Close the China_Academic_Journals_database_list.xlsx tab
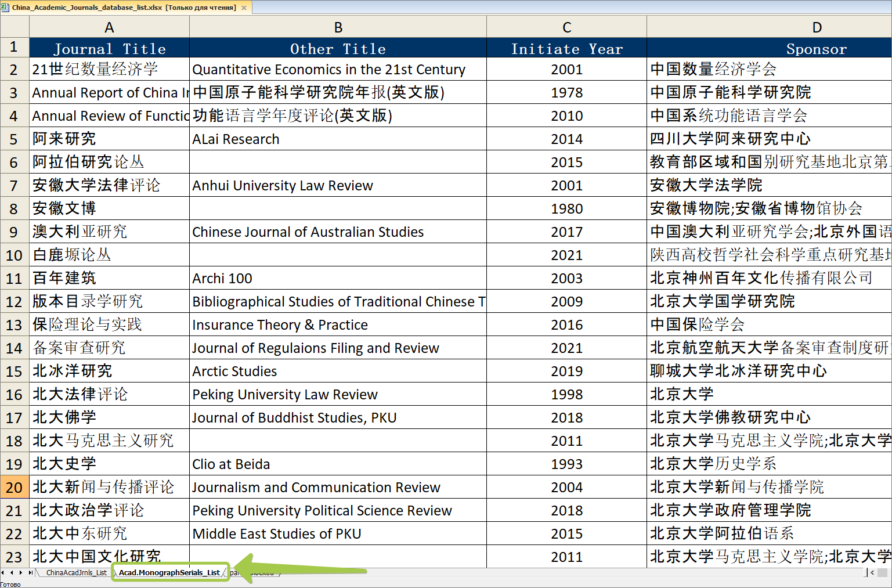 [244, 8]
